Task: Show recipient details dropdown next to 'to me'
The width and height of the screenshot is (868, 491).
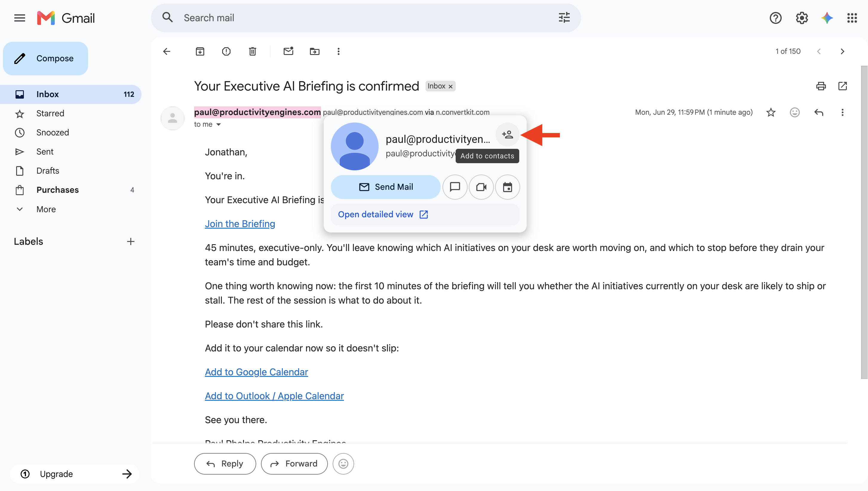Action: point(218,124)
